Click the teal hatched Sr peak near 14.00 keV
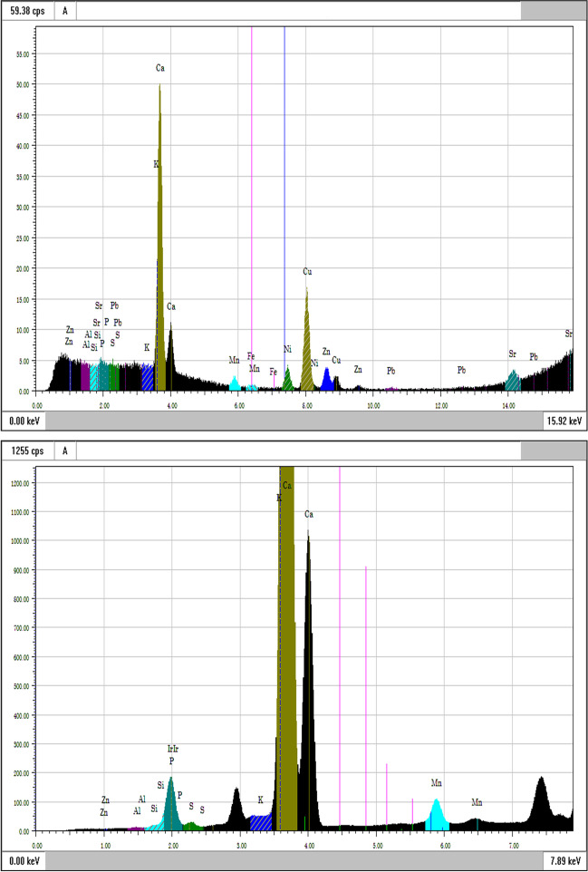588x872 pixels. (x=513, y=381)
